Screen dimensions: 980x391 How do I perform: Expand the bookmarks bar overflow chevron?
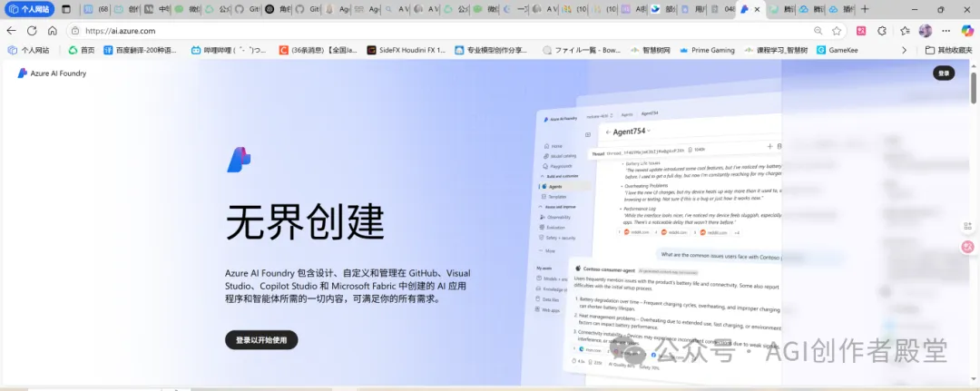[x=904, y=50]
